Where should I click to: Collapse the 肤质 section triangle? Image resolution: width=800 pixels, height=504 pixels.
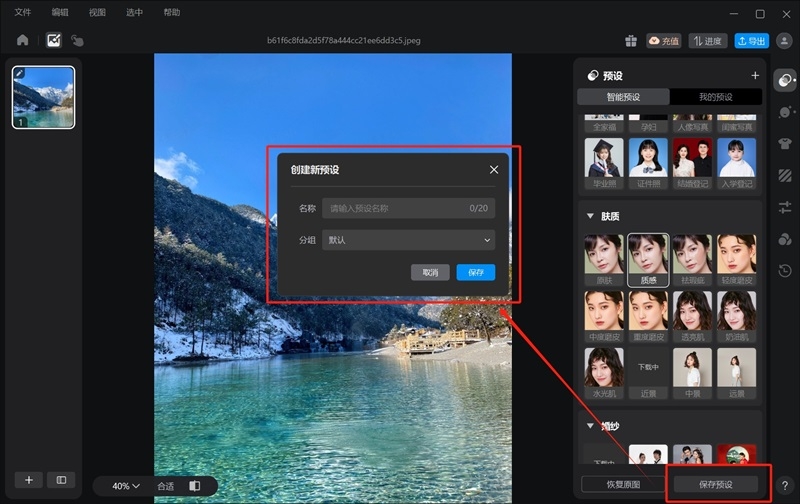coord(590,216)
